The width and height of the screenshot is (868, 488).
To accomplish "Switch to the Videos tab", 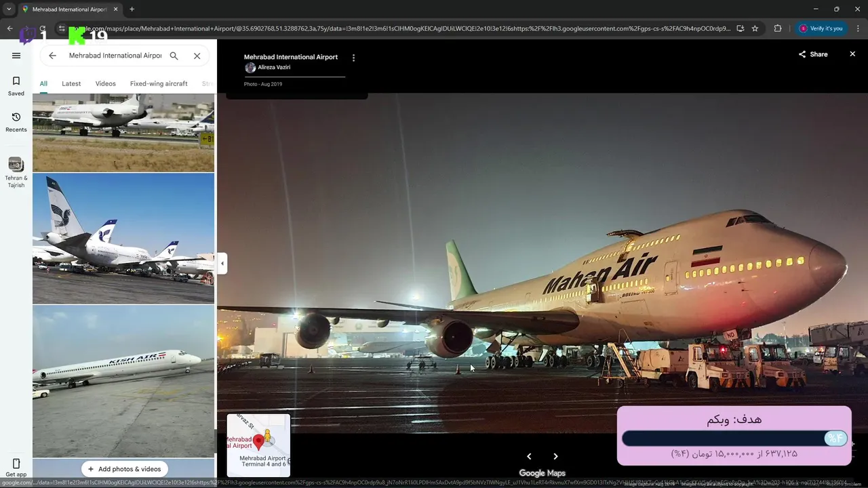I will point(105,83).
